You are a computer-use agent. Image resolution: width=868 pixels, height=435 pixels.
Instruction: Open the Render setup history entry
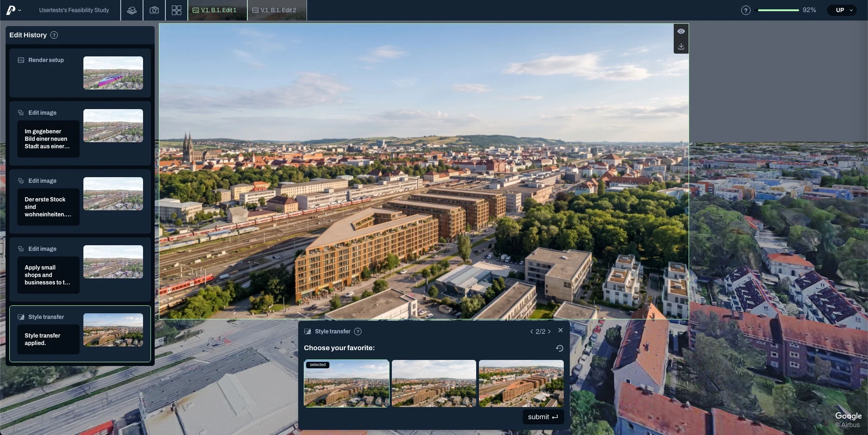[80, 73]
